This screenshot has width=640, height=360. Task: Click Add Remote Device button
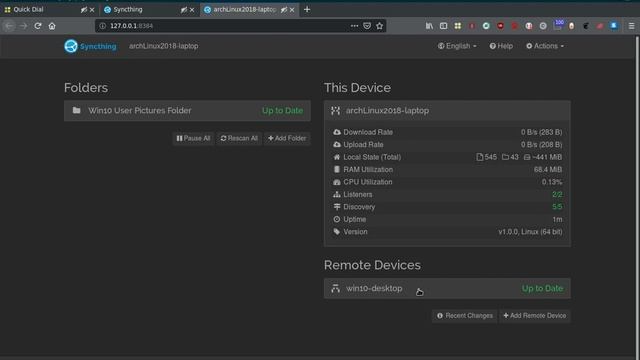(535, 316)
